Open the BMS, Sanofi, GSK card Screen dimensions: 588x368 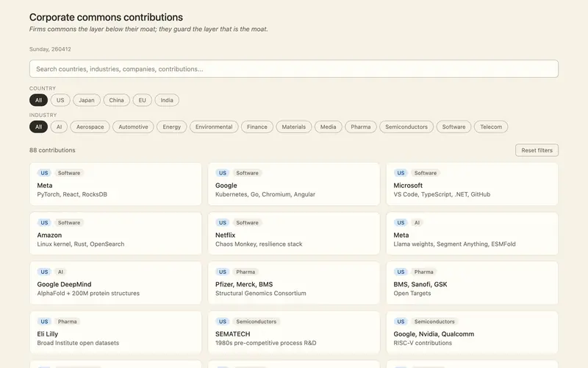pyautogui.click(x=472, y=283)
